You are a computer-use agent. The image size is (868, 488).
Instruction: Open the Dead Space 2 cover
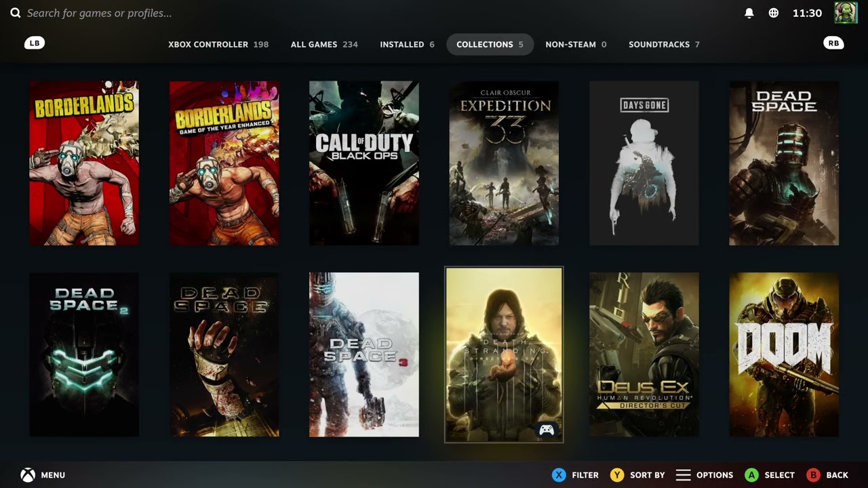[x=84, y=354]
